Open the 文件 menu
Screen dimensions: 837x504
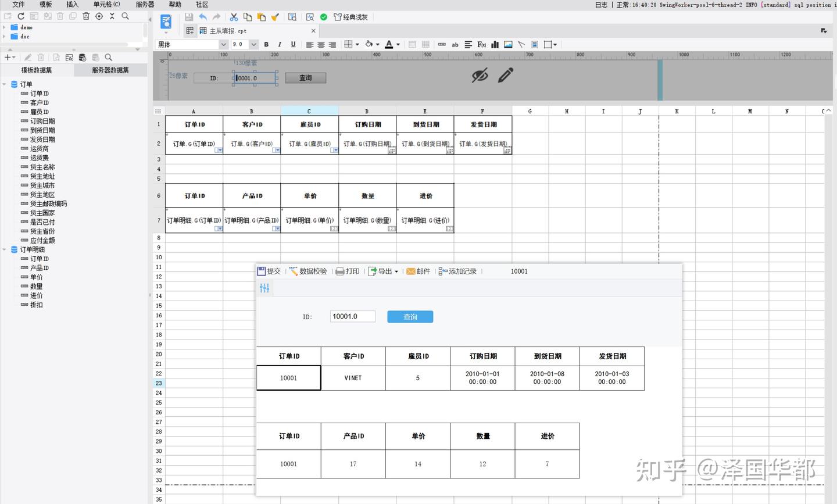pyautogui.click(x=19, y=5)
